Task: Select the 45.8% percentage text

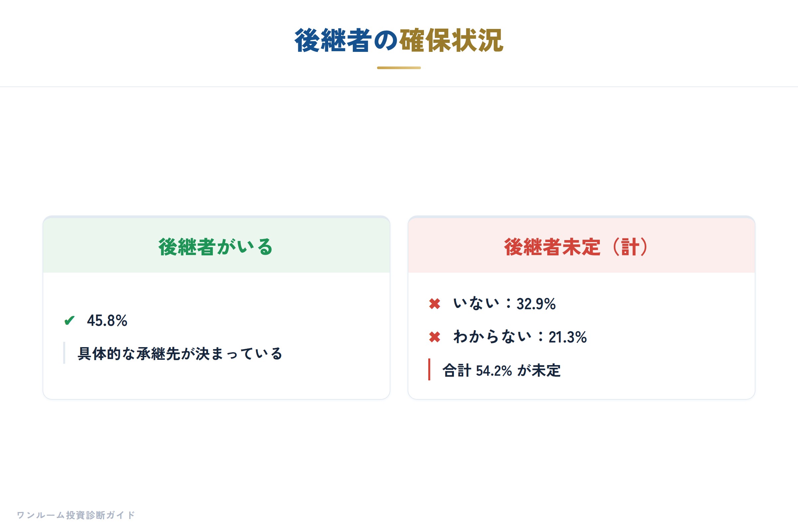Action: (107, 321)
